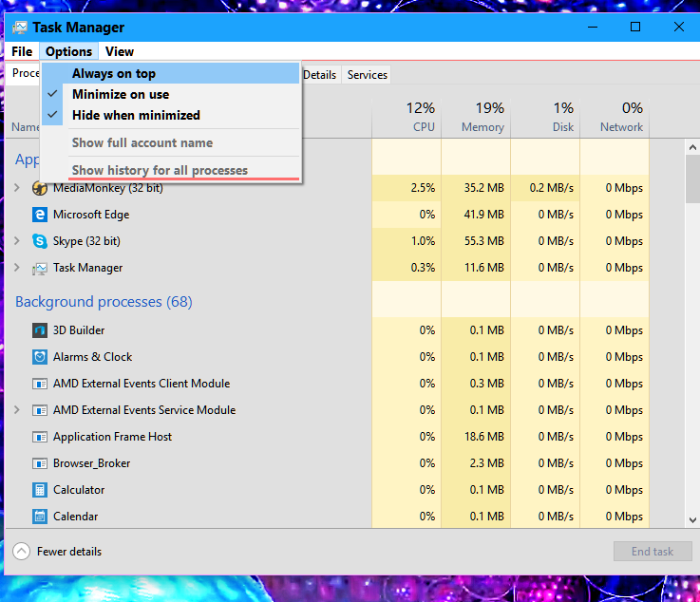Select Show full account name
Screen dimensions: 700x602
click(171, 142)
